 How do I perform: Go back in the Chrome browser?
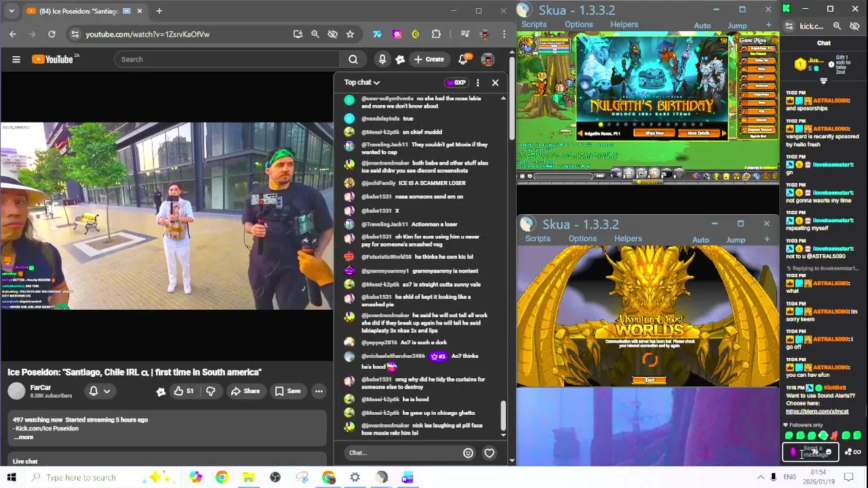pyautogui.click(x=13, y=34)
